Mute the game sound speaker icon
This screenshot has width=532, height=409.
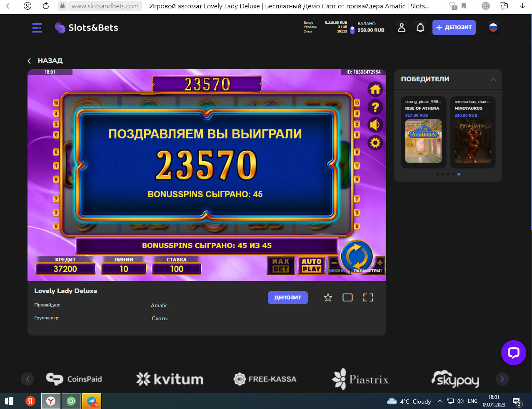pos(375,125)
